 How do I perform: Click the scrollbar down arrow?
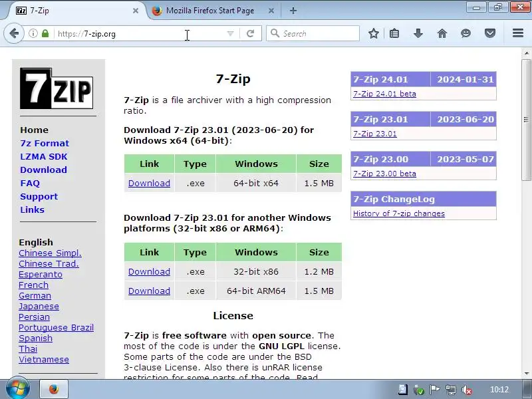click(x=526, y=374)
